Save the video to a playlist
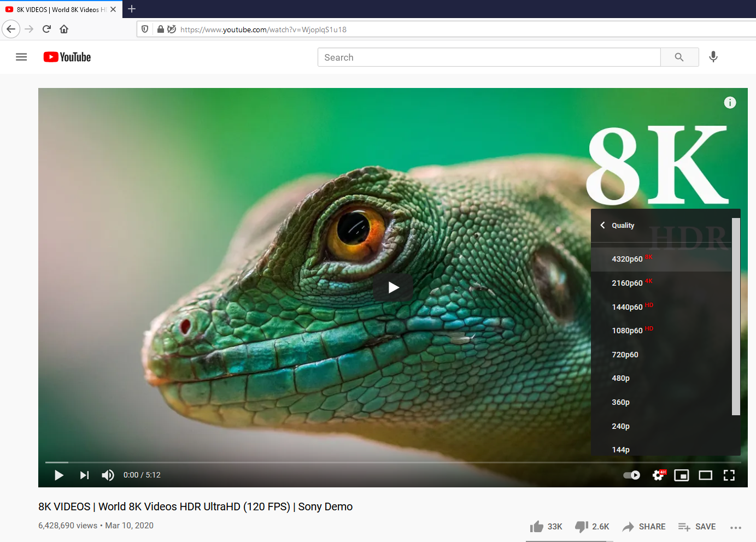The height and width of the screenshot is (542, 756). tap(697, 527)
